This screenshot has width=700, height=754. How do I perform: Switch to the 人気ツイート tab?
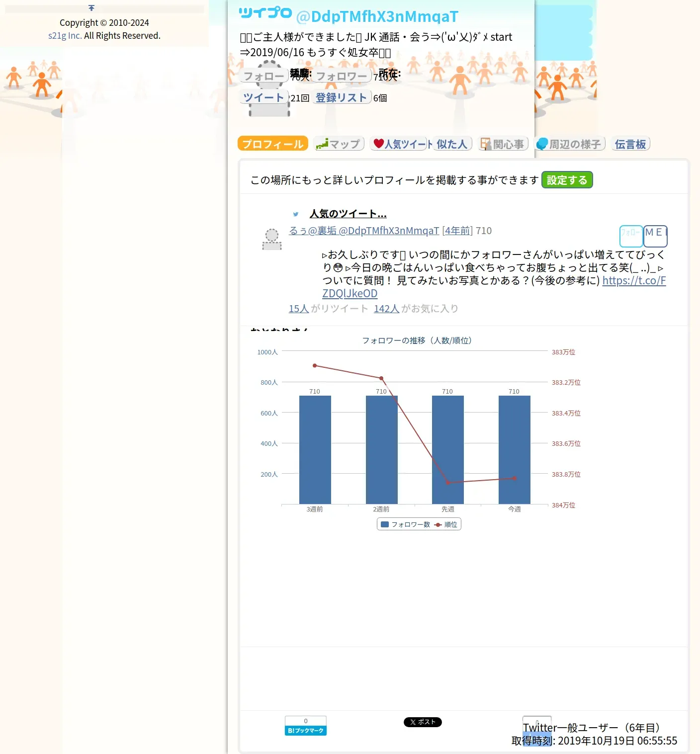pos(400,144)
